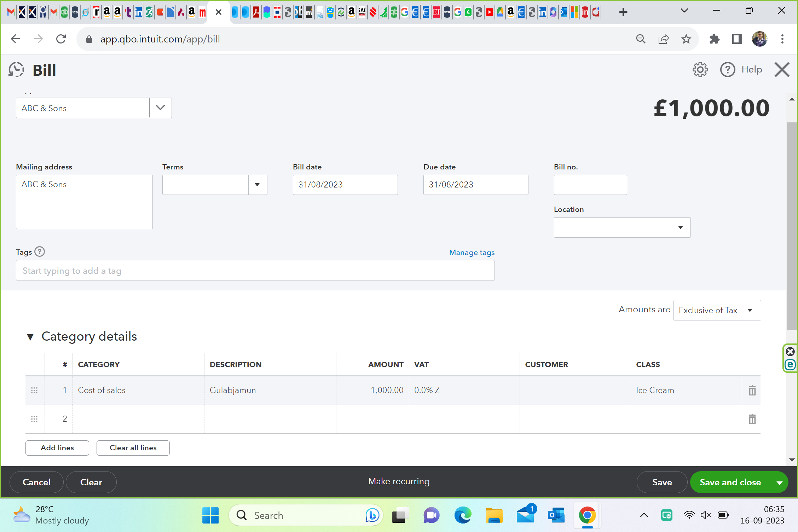Open Chrome's three-dot menu

tap(782, 39)
